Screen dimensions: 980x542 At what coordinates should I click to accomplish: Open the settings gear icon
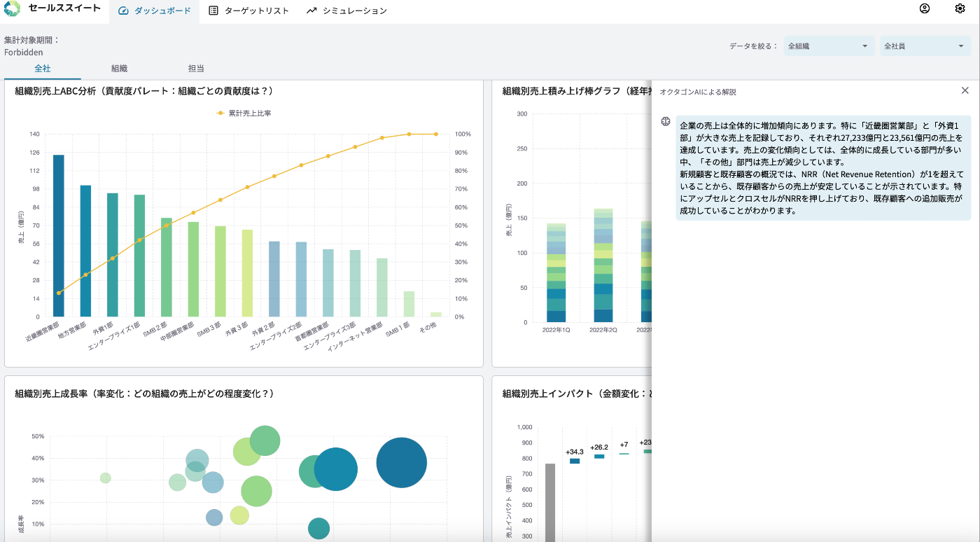(960, 9)
